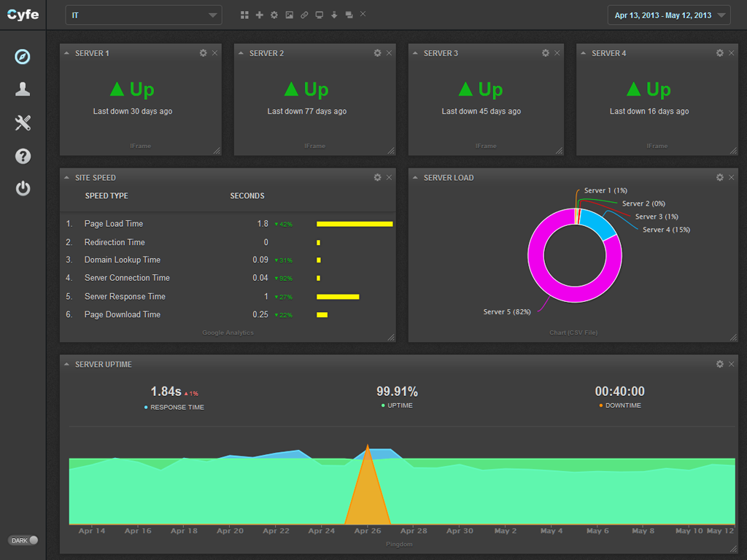
Task: Open Site Speed widget settings gear
Action: tap(377, 177)
